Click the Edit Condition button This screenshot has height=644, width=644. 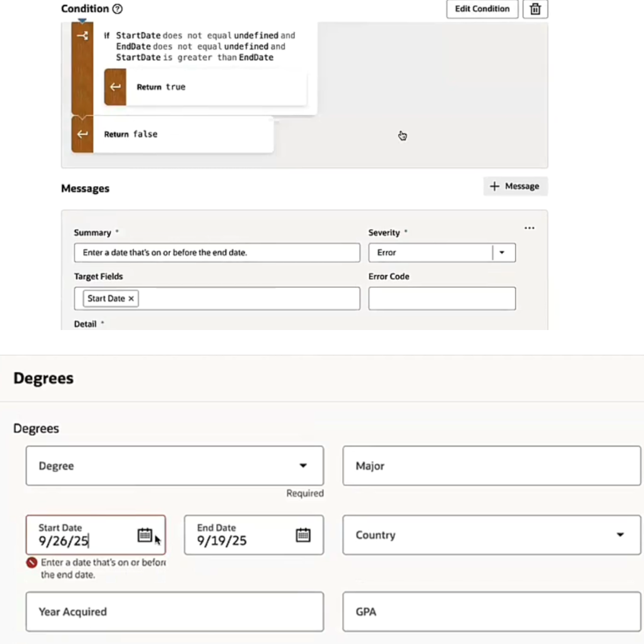(x=482, y=9)
